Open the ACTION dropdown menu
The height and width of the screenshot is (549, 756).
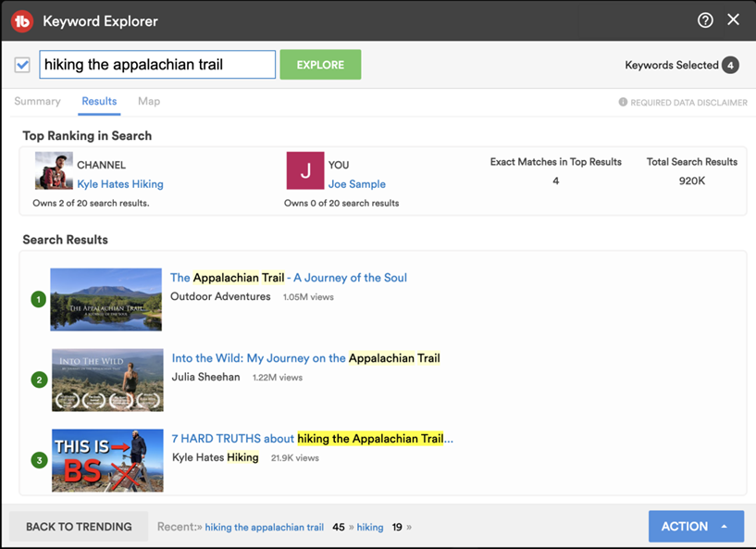click(x=696, y=526)
